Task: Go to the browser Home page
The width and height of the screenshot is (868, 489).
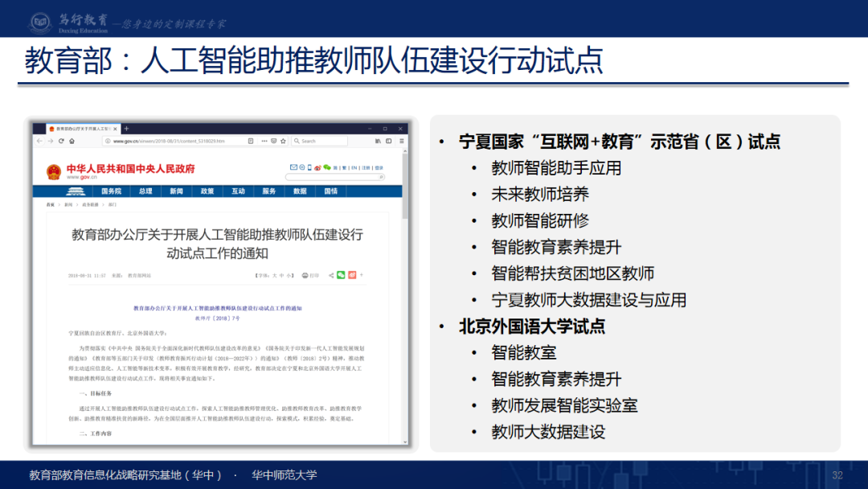Action: click(72, 142)
